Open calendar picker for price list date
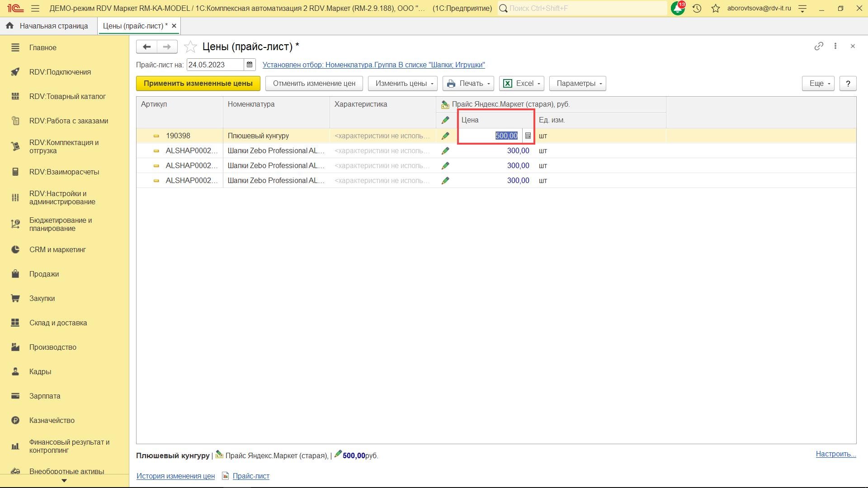 click(x=250, y=65)
